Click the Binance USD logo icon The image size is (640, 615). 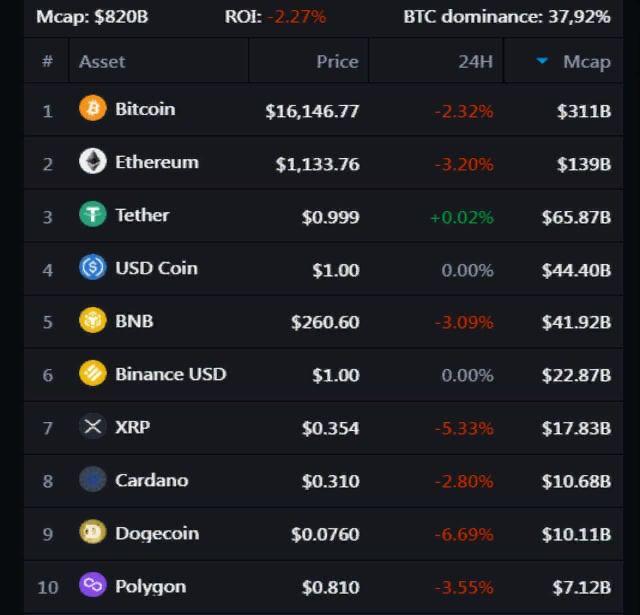(x=93, y=374)
